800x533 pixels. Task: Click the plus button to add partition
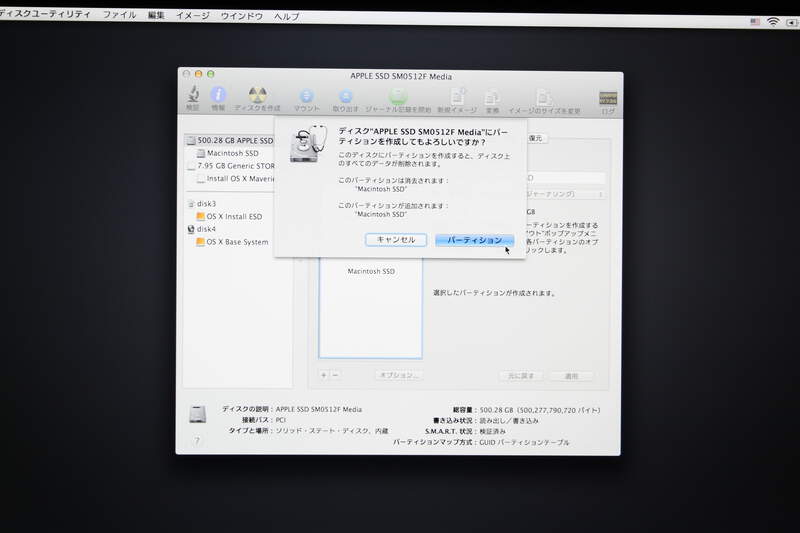323,374
